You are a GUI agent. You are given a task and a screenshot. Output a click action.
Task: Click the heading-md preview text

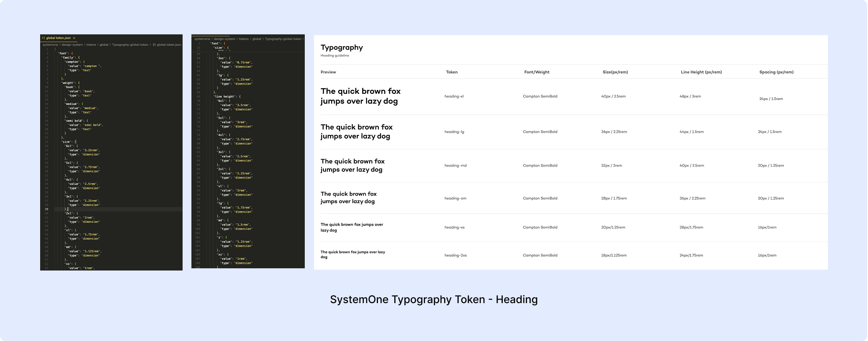352,166
